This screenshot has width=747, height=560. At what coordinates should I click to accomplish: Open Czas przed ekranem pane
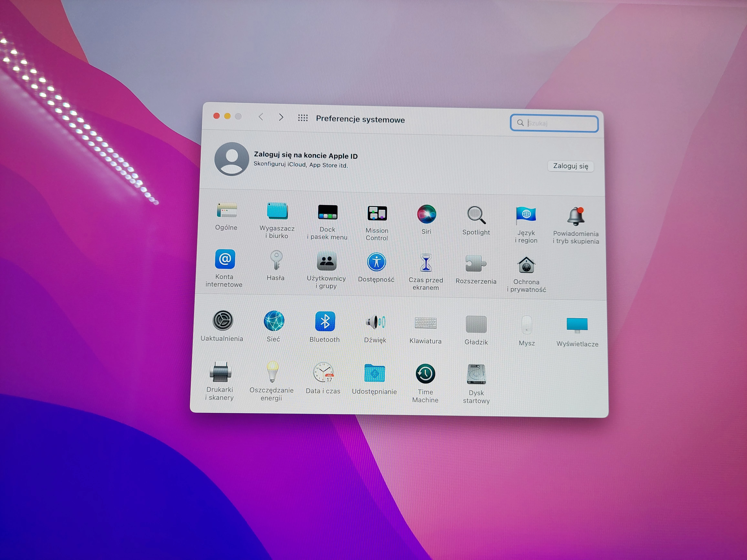[426, 263]
